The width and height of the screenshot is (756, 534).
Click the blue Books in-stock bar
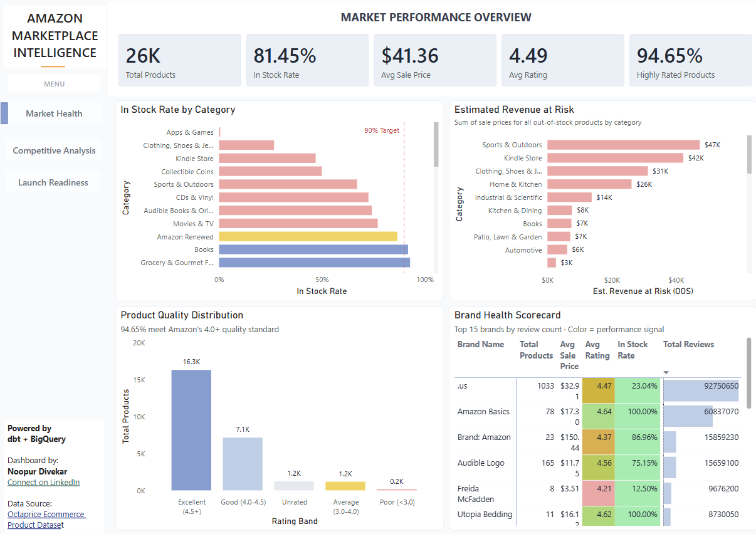(313, 249)
